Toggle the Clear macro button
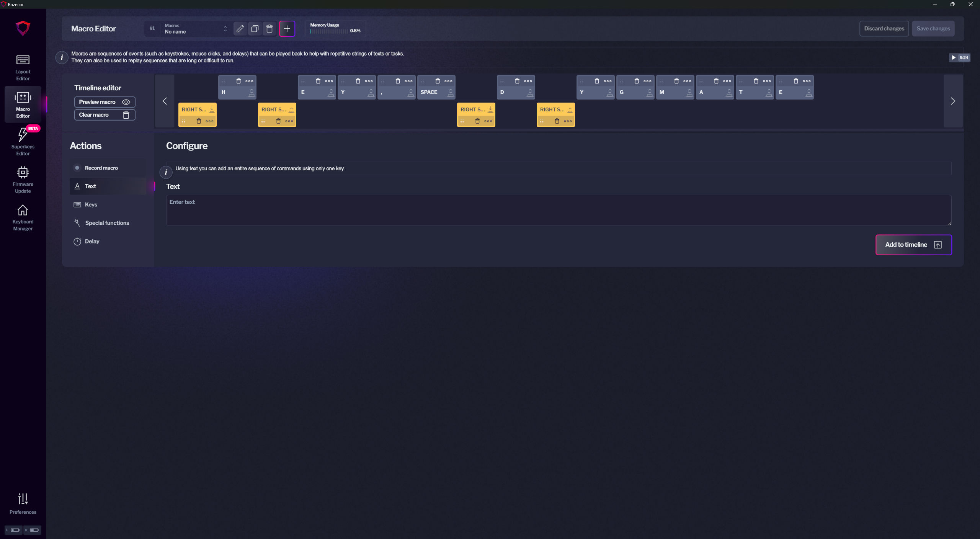 [103, 115]
